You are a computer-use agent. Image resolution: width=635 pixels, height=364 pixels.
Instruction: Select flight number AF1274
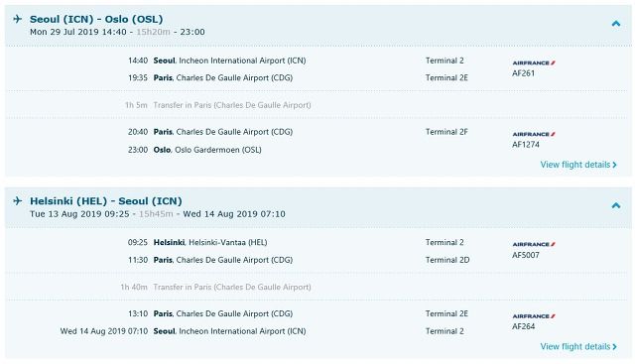526,145
